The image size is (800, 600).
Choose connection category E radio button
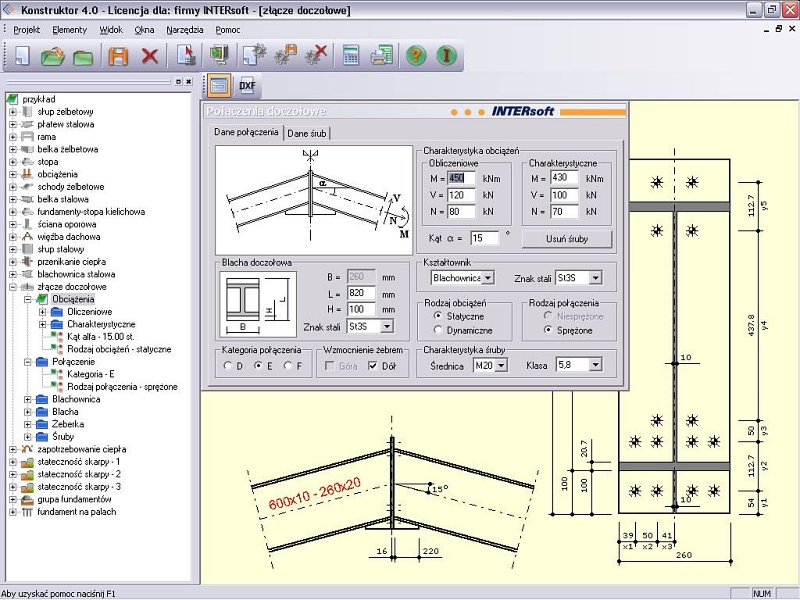(x=258, y=366)
